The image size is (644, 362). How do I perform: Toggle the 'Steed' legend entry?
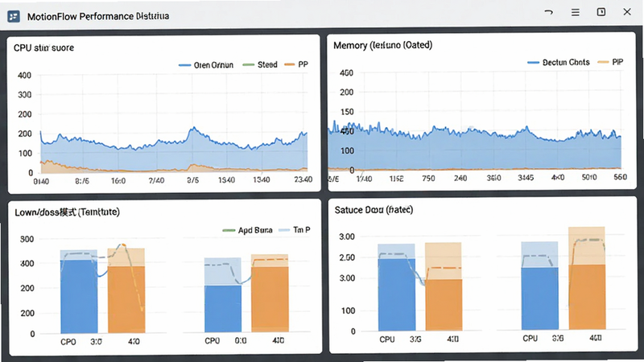pyautogui.click(x=260, y=64)
